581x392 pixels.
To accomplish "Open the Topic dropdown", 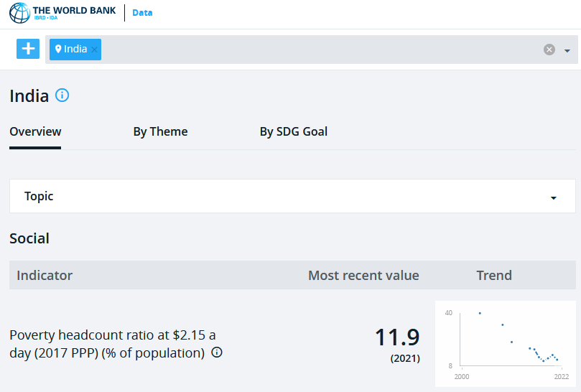I will [292, 196].
